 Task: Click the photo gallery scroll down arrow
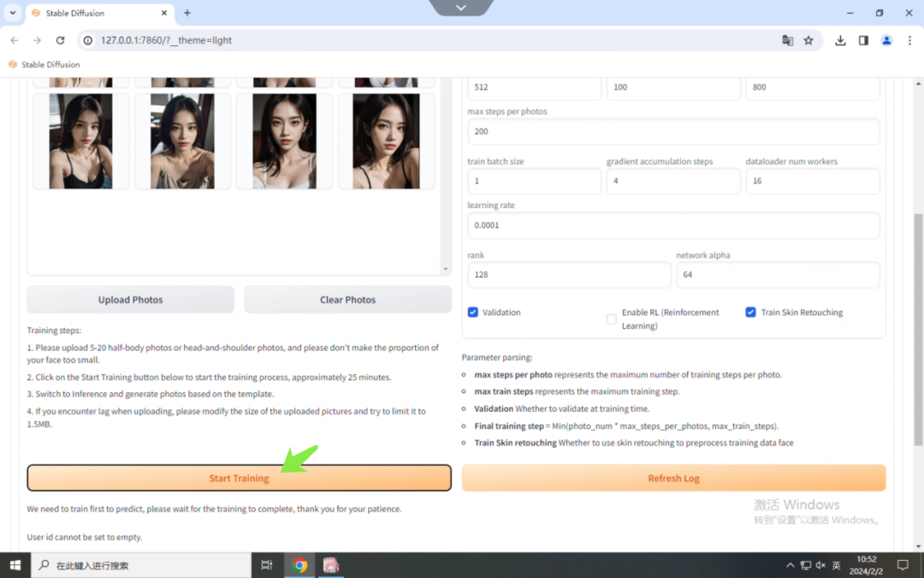[446, 269]
